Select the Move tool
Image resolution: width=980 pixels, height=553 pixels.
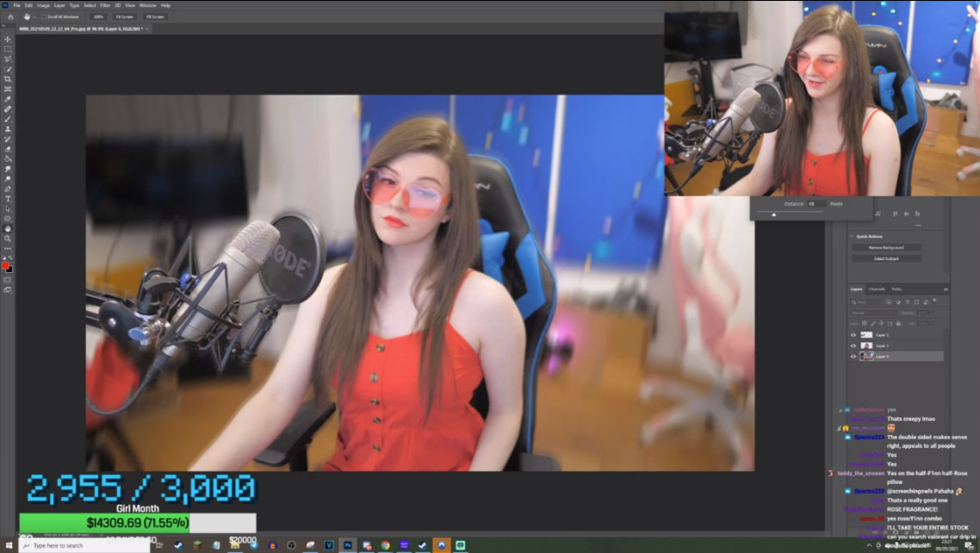[x=8, y=40]
